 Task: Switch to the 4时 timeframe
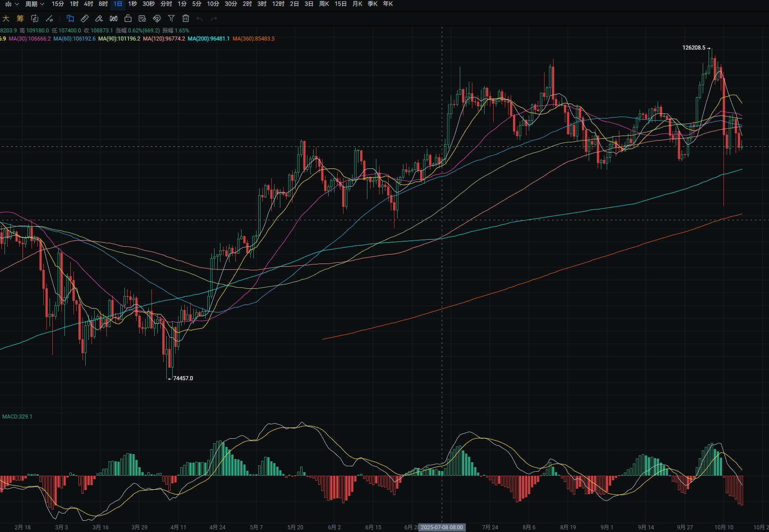[x=89, y=4]
